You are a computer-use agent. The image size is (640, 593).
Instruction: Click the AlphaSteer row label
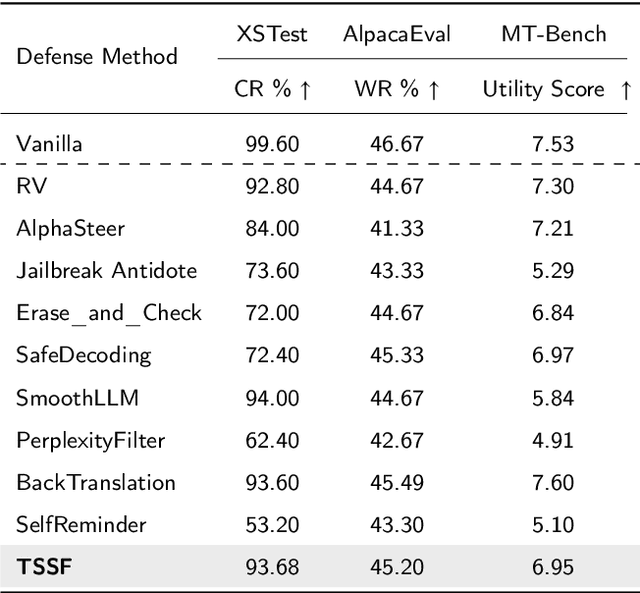point(70,228)
